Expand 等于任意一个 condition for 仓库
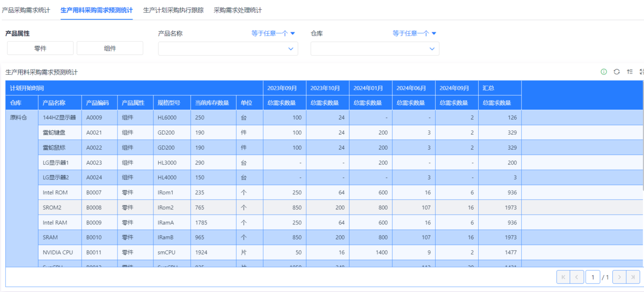 [414, 33]
